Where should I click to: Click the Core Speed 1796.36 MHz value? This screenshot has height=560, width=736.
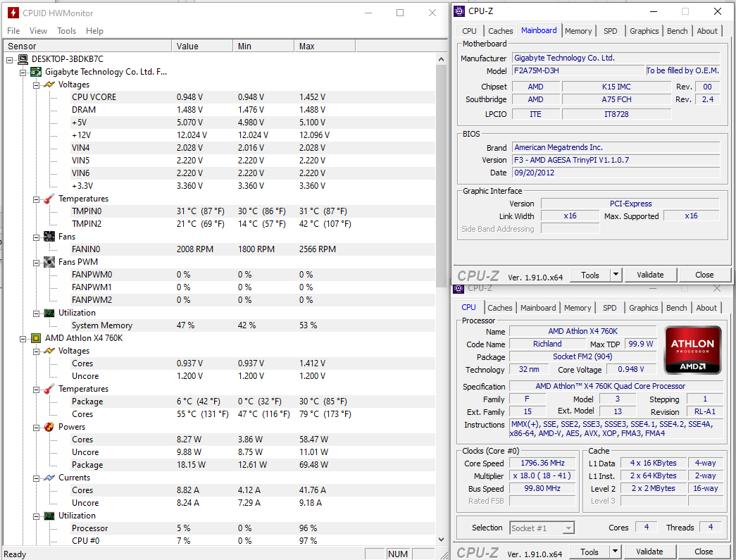[x=542, y=463]
